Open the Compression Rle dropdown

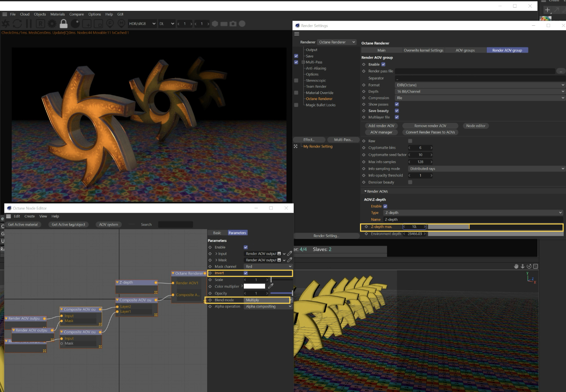pyautogui.click(x=480, y=98)
